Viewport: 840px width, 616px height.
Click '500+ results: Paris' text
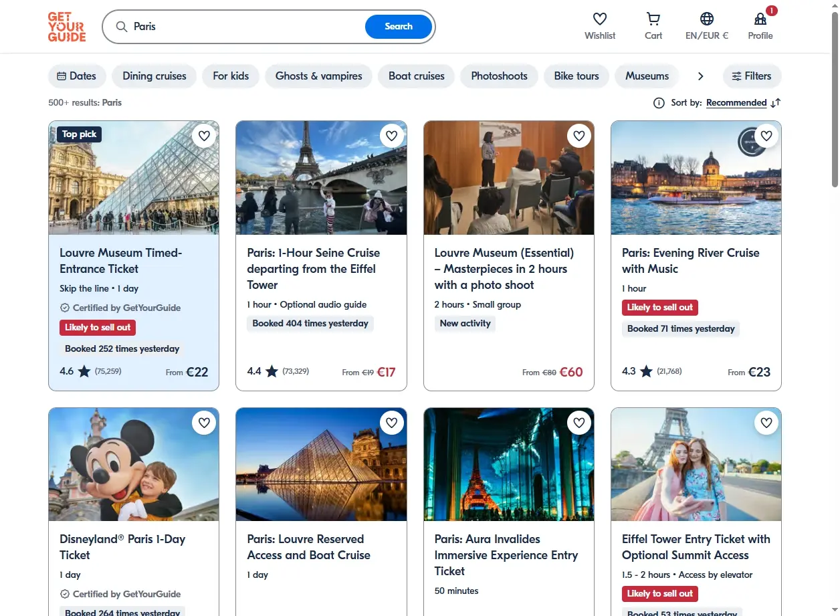point(85,103)
